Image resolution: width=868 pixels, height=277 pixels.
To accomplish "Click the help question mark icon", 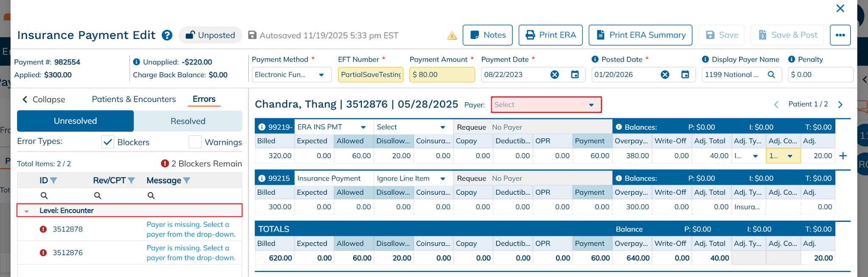I will (x=167, y=35).
